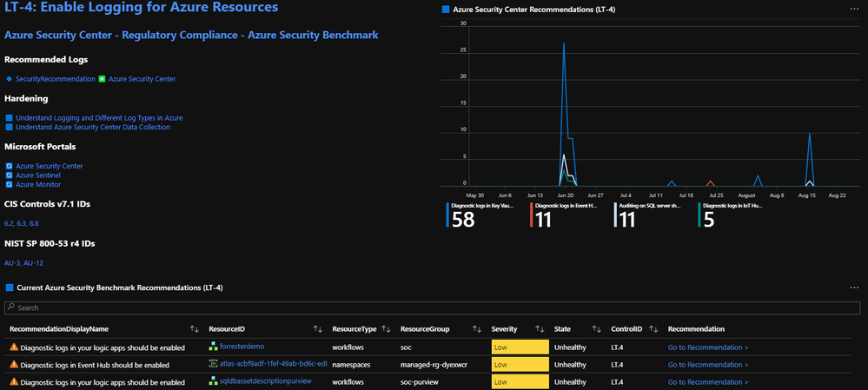The width and height of the screenshot is (868, 390).
Task: Select the Diagnostic logs in Key Vault legend item
Action: 481,215
